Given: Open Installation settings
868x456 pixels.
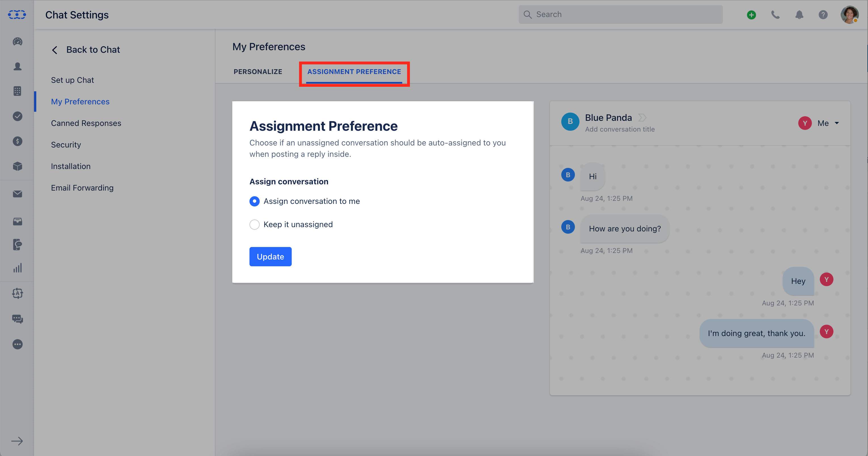Looking at the screenshot, I should pos(71,166).
